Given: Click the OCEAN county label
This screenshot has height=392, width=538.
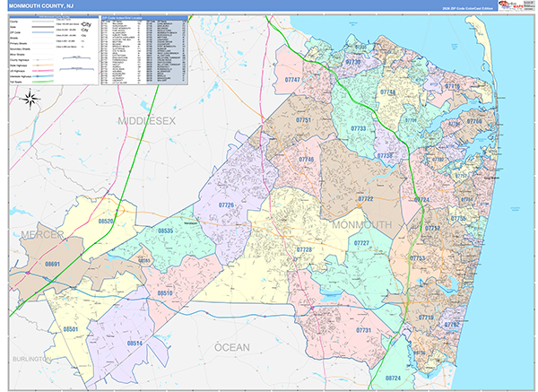Looking at the screenshot, I should click(x=232, y=347).
